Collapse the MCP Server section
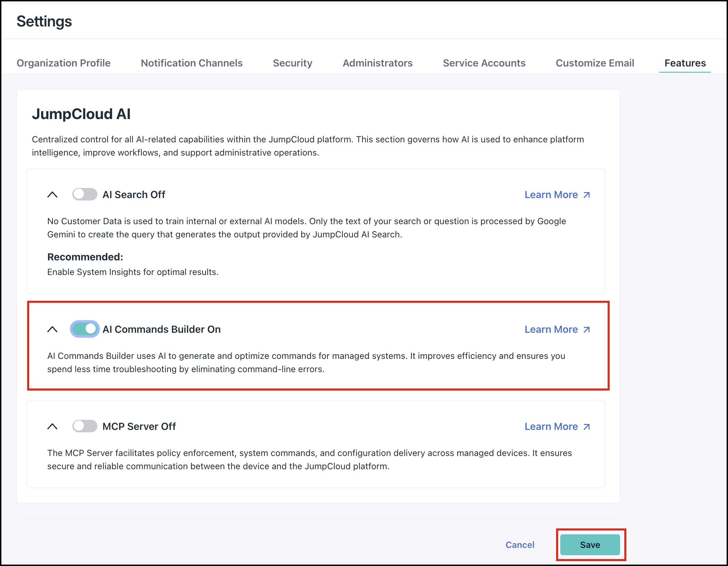This screenshot has width=728, height=566. [53, 426]
